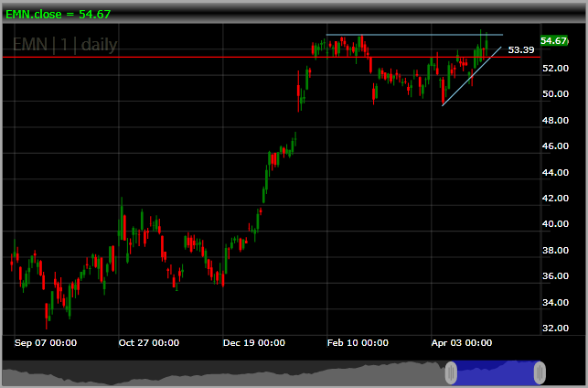Click the left range slider handle
Screen dimensions: 588x388
coord(451,372)
